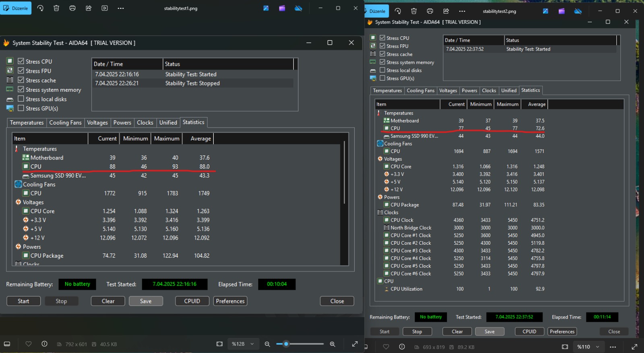The image size is (644, 353).
Task: Open the bottom-bar more menu in stabilitytest2.png window
Action: pyautogui.click(x=613, y=347)
